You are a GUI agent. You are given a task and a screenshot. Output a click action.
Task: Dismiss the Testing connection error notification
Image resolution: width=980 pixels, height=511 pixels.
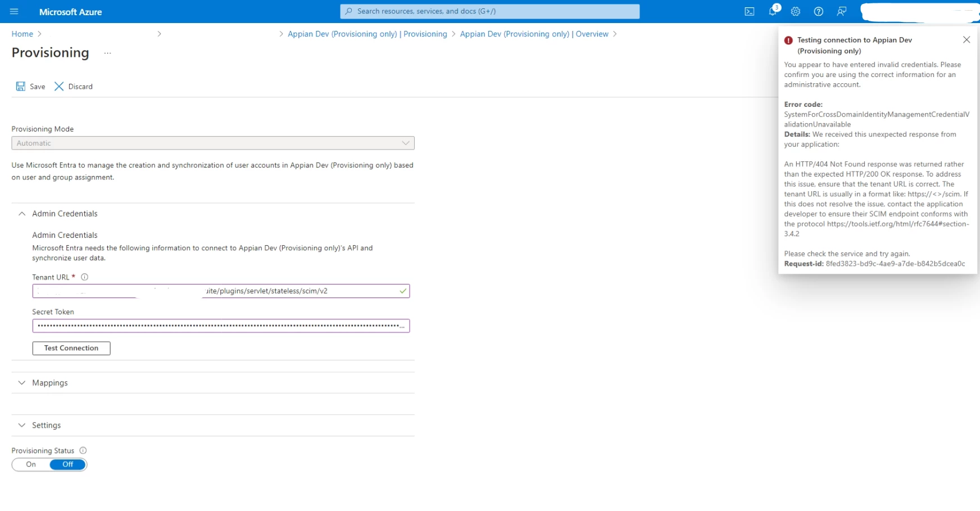pos(967,40)
